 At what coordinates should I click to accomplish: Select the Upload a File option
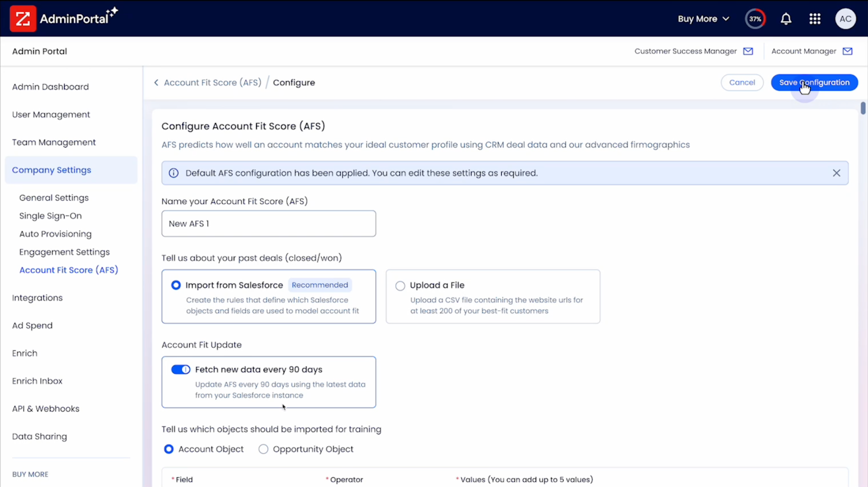coord(400,286)
